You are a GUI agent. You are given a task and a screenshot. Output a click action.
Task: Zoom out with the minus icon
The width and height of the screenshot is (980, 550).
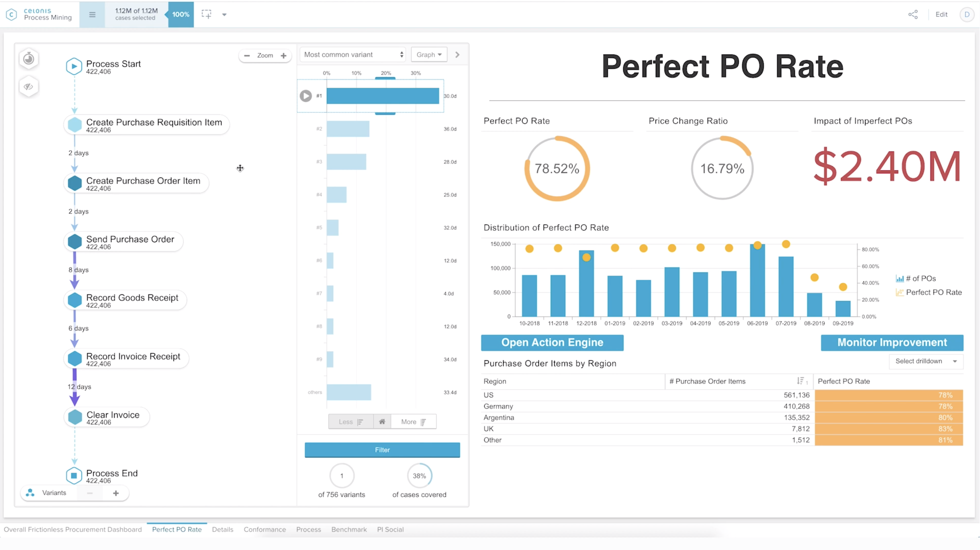click(247, 55)
